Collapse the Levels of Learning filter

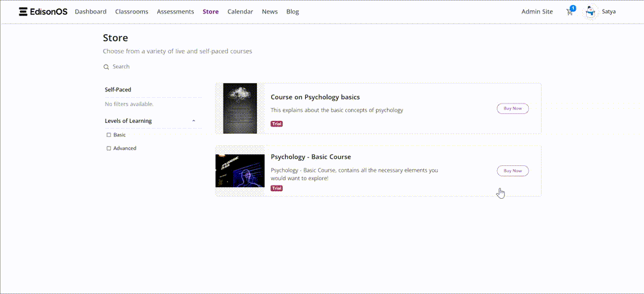tap(194, 121)
